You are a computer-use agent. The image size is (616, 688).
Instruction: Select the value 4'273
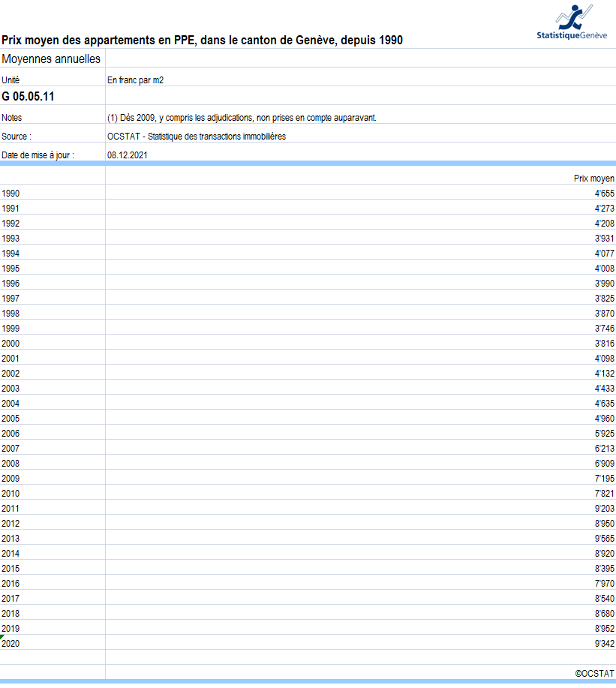[605, 209]
